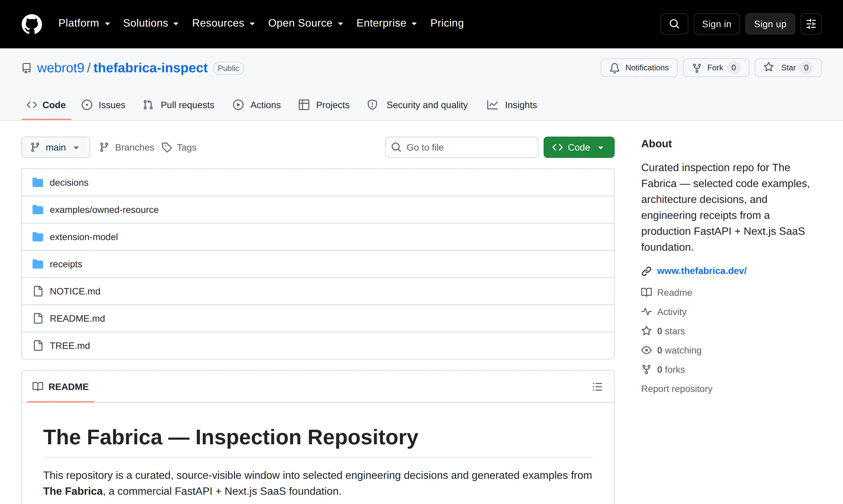Image resolution: width=843 pixels, height=504 pixels.
Task: Open the thefabrica-inspect repository link
Action: pos(151,68)
